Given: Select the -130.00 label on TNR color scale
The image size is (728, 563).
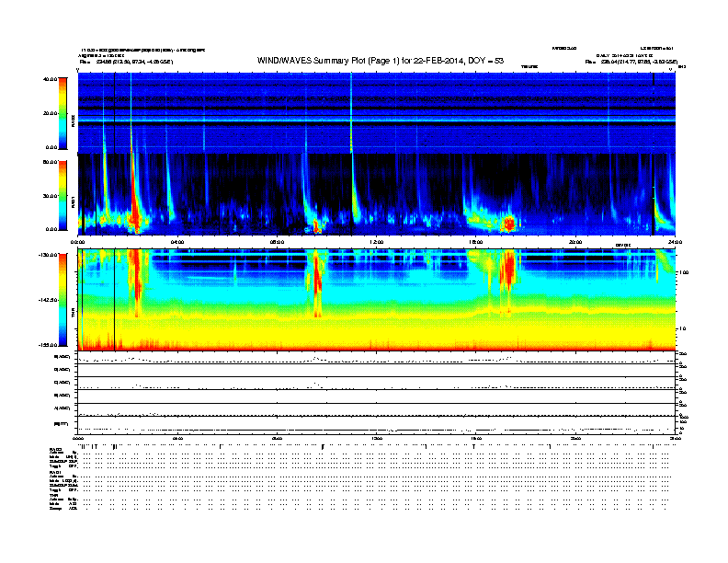Looking at the screenshot, I should [48, 255].
